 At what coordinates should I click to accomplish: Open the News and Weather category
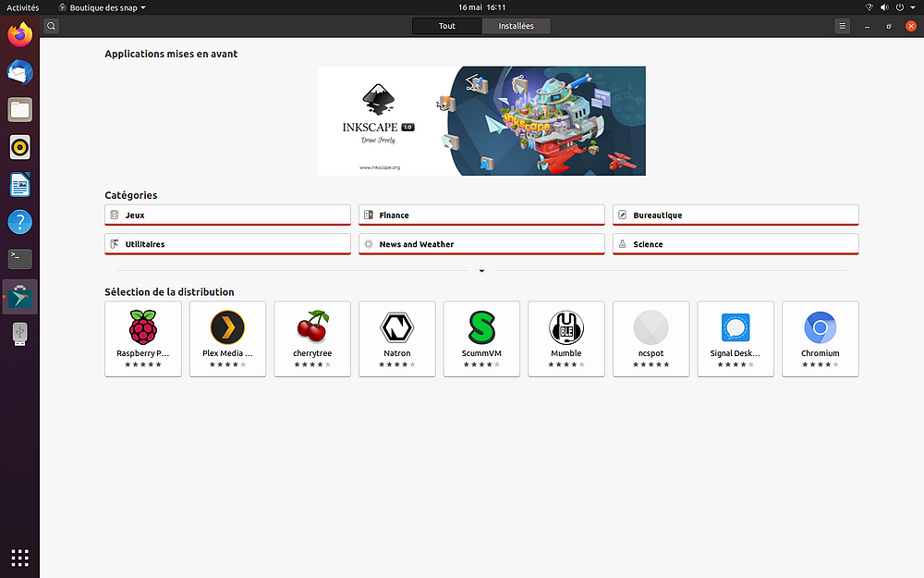tap(481, 244)
